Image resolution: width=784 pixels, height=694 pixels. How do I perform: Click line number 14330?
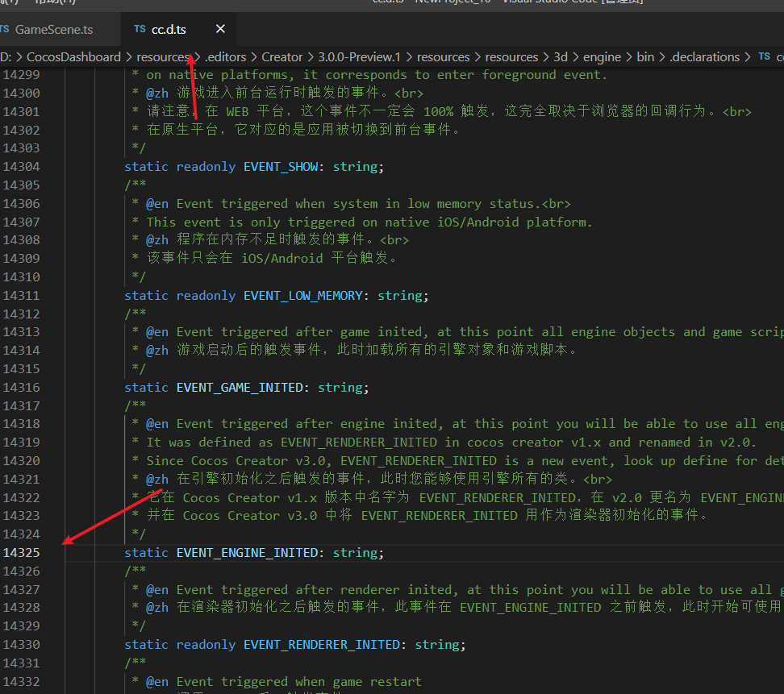click(22, 645)
